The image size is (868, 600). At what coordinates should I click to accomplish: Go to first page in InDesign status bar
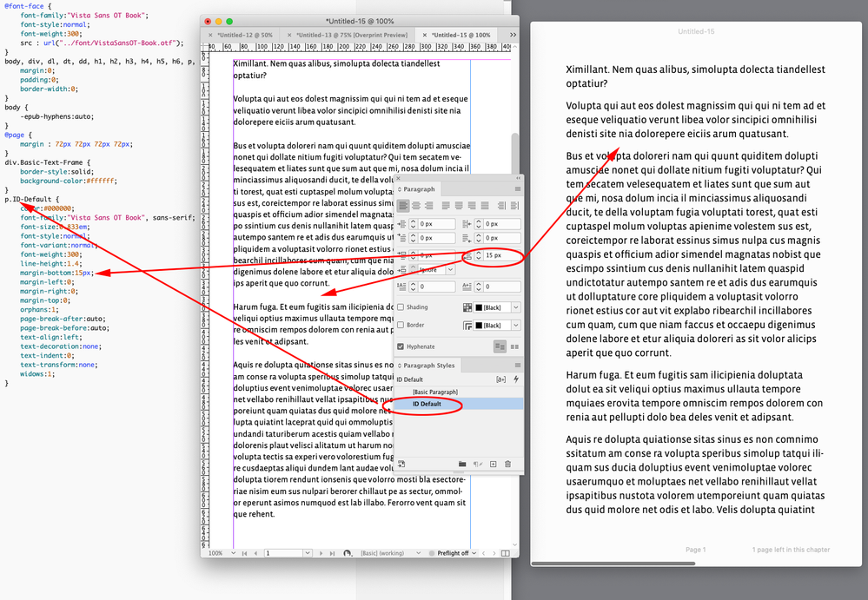pyautogui.click(x=244, y=553)
